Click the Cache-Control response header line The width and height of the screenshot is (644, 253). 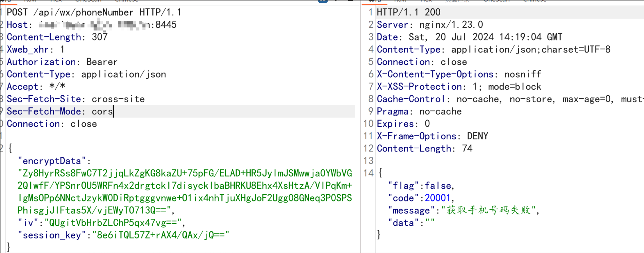(x=509, y=99)
